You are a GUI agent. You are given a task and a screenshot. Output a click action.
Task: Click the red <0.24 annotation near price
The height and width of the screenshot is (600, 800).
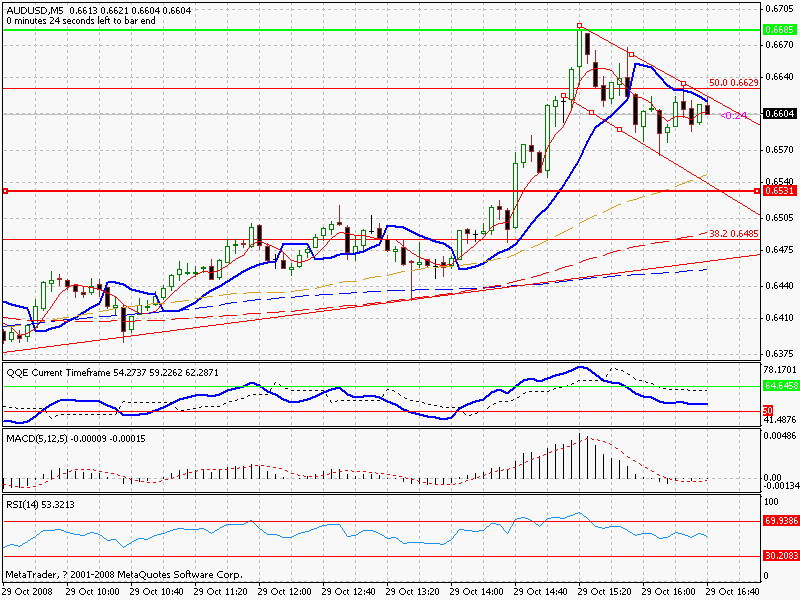tap(733, 115)
